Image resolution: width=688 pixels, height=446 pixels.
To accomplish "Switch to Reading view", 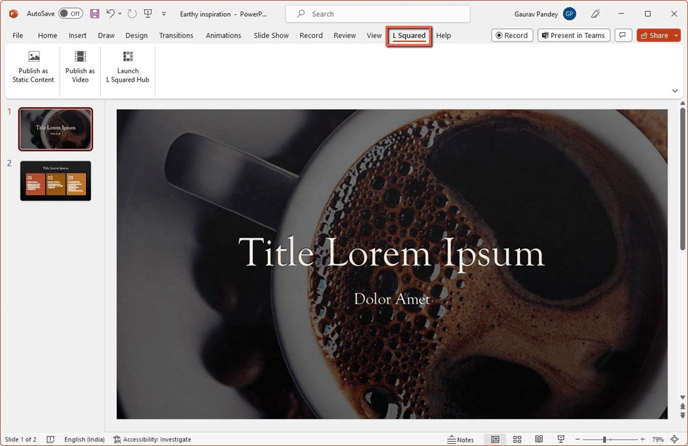I will pyautogui.click(x=539, y=439).
